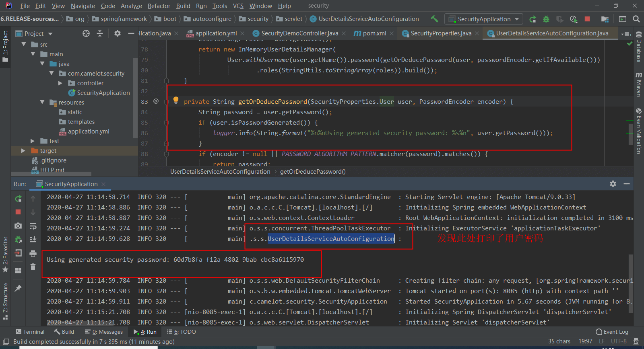Collapse the src folder
This screenshot has height=349, width=644.
pyautogui.click(x=24, y=44)
